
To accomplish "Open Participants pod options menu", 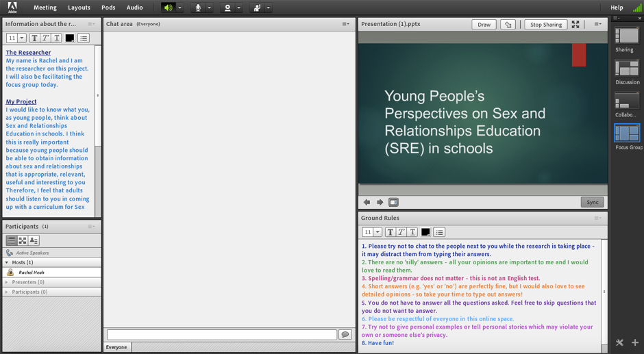I will tap(91, 226).
